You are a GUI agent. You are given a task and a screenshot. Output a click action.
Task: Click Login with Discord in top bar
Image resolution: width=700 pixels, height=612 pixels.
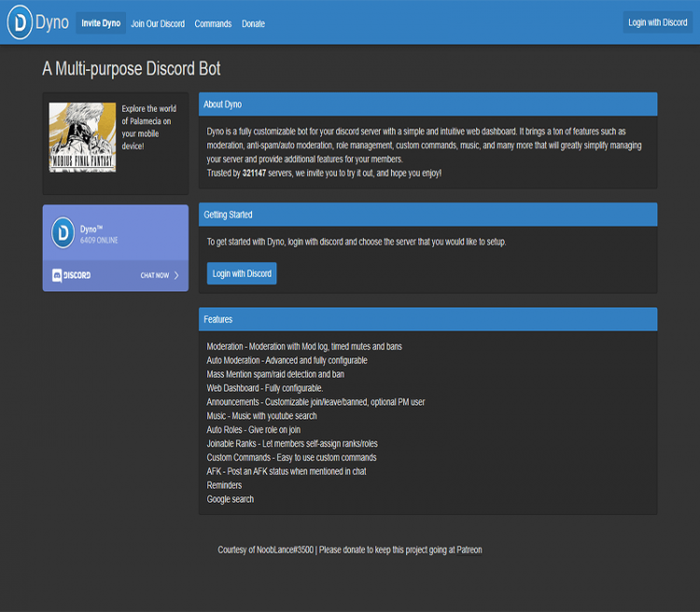point(658,22)
